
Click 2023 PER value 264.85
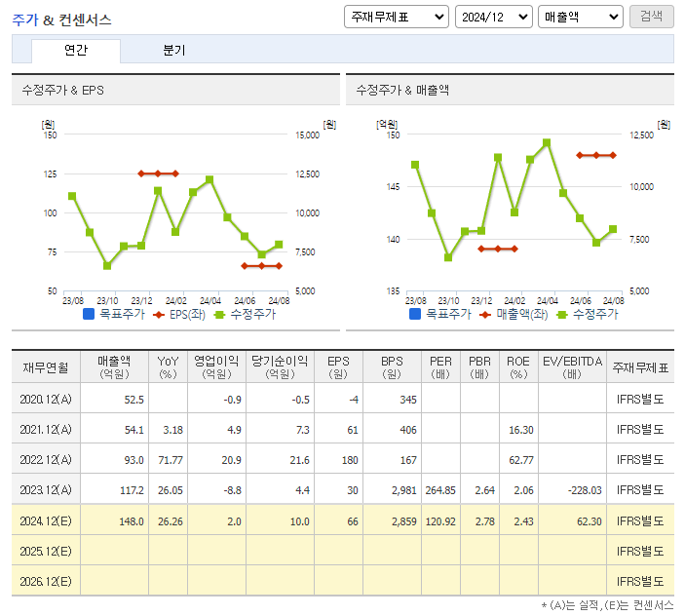(x=440, y=490)
